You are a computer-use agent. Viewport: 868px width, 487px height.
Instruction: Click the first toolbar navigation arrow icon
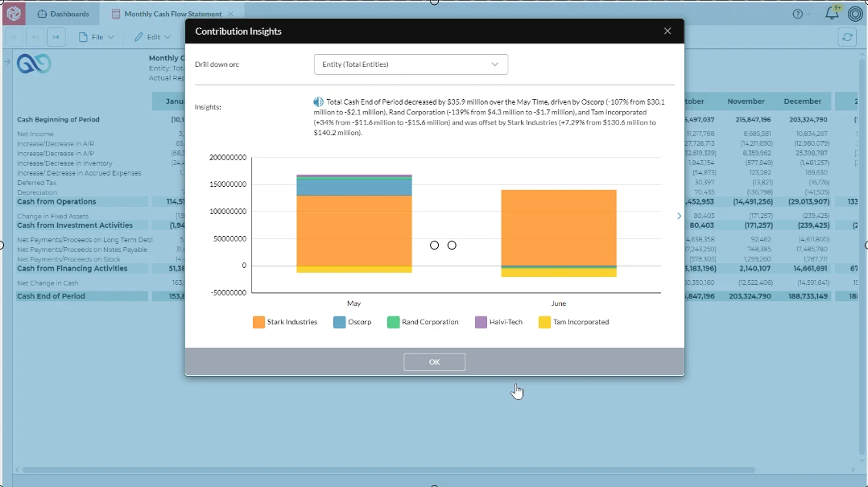click(x=14, y=37)
